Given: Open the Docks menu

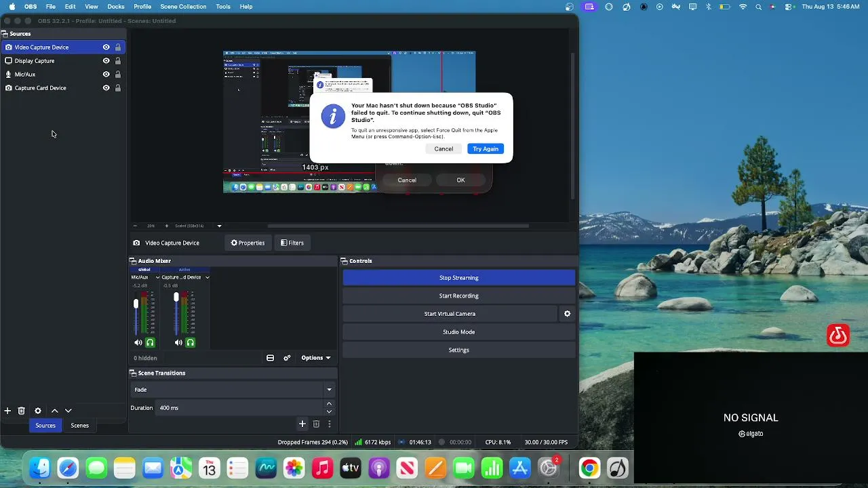Looking at the screenshot, I should click(116, 7).
